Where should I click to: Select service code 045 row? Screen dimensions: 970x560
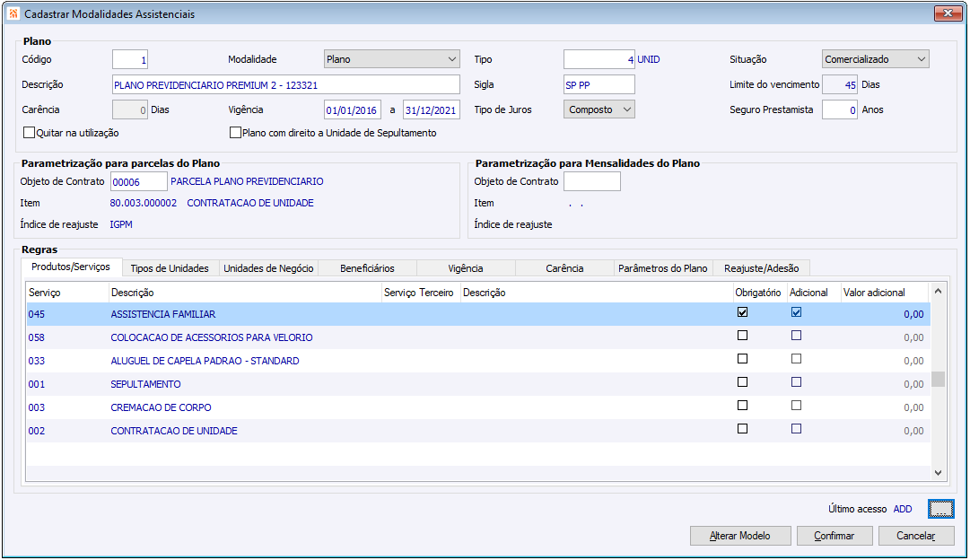(x=478, y=314)
